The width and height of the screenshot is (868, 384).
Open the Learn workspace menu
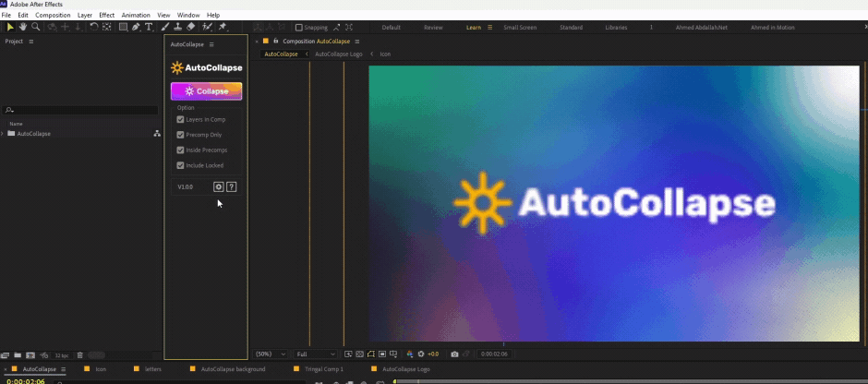[490, 27]
